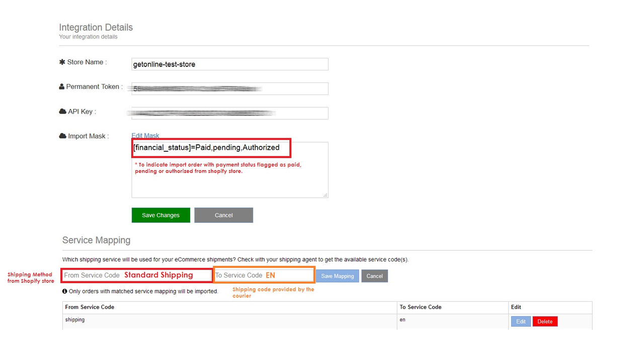Click the person icon next to Permanent Token
Viewport: 644px width, 362px height.
[61, 86]
